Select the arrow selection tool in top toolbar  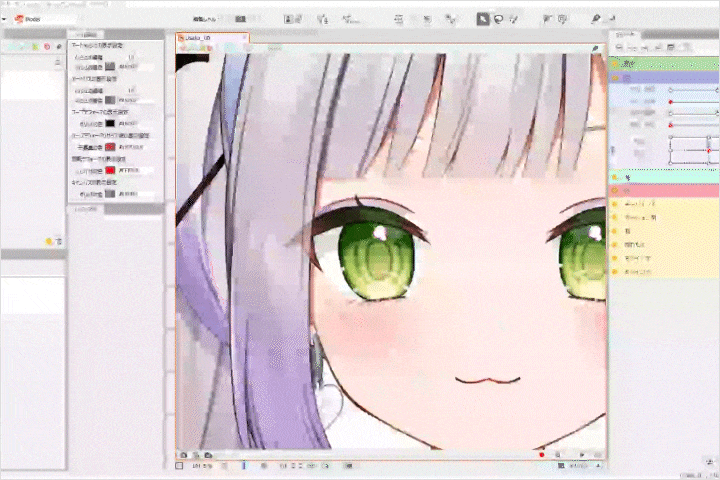[483, 19]
